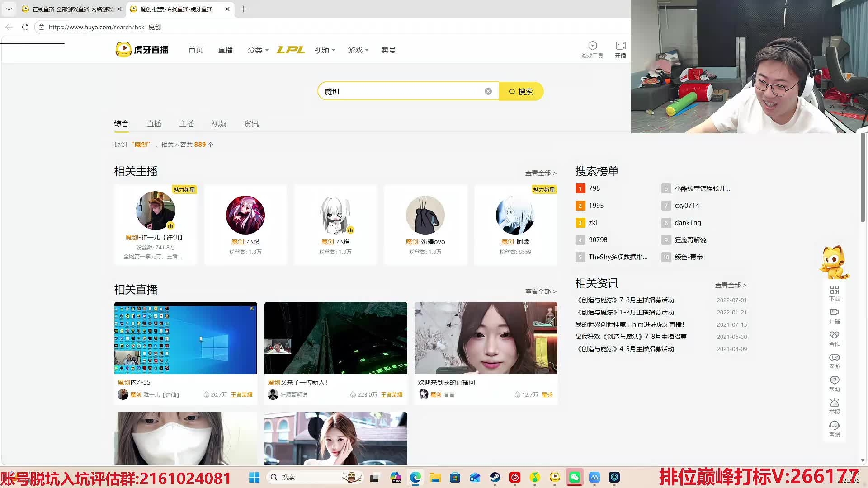The height and width of the screenshot is (488, 868).
Task: Open streamer avatar 魔创-小忍
Action: (245, 215)
